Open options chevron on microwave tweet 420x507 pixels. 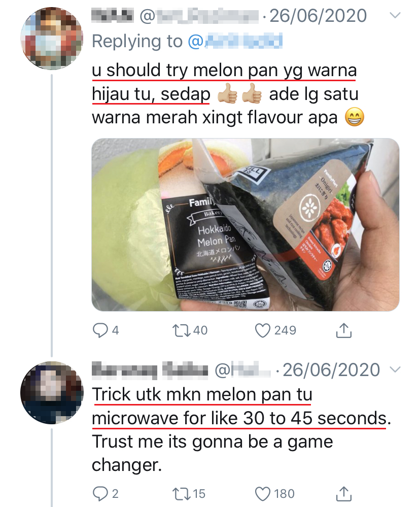click(x=394, y=369)
